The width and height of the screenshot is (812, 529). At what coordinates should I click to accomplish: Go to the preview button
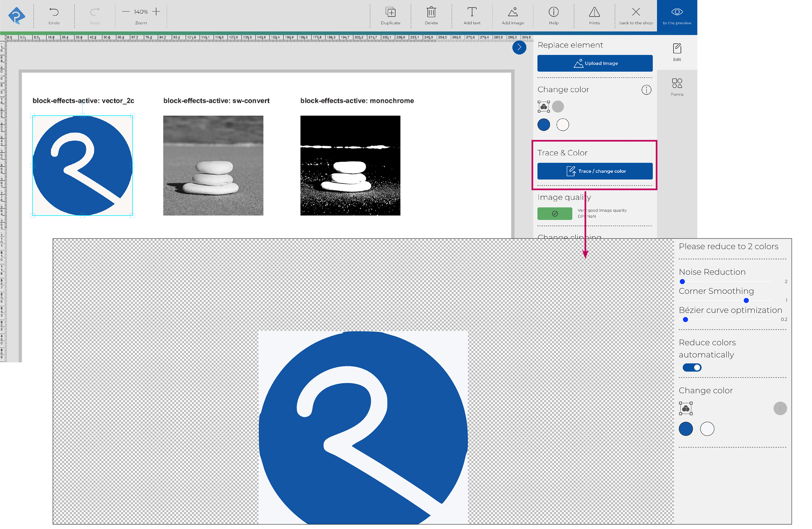tap(677, 16)
